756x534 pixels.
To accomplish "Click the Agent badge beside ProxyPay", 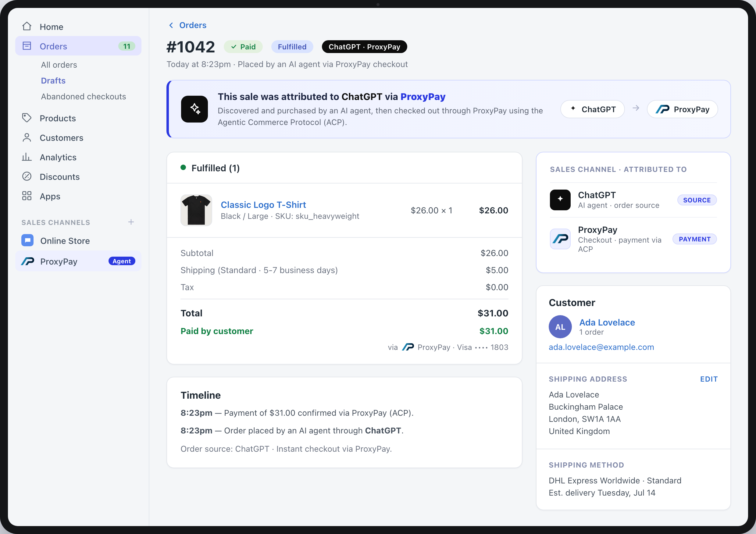I will pos(122,261).
